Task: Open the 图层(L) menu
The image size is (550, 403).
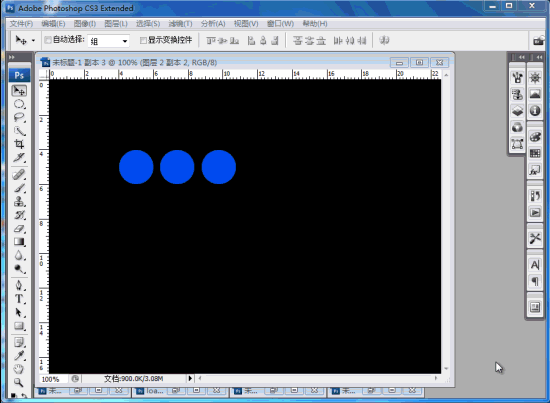Action: click(x=116, y=23)
